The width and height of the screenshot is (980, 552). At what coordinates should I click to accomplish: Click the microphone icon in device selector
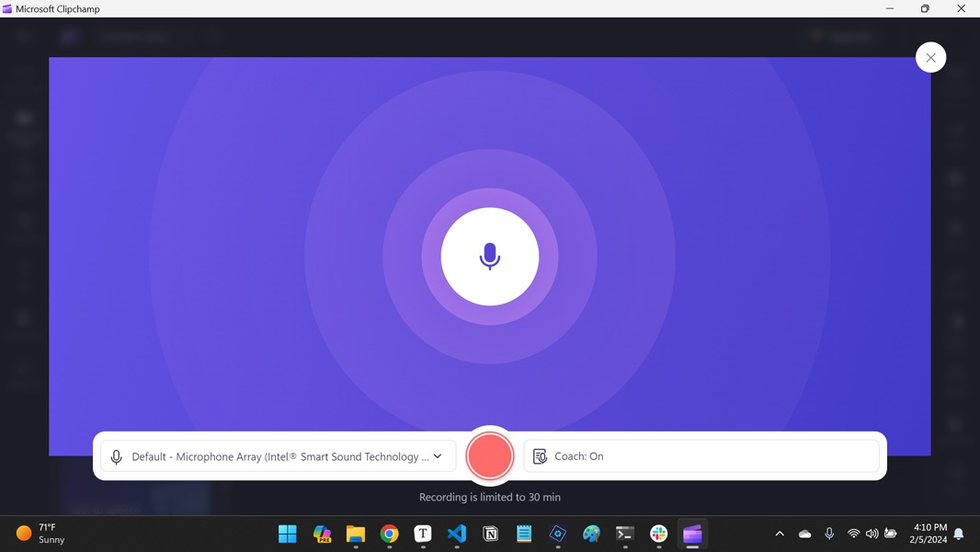pos(117,456)
